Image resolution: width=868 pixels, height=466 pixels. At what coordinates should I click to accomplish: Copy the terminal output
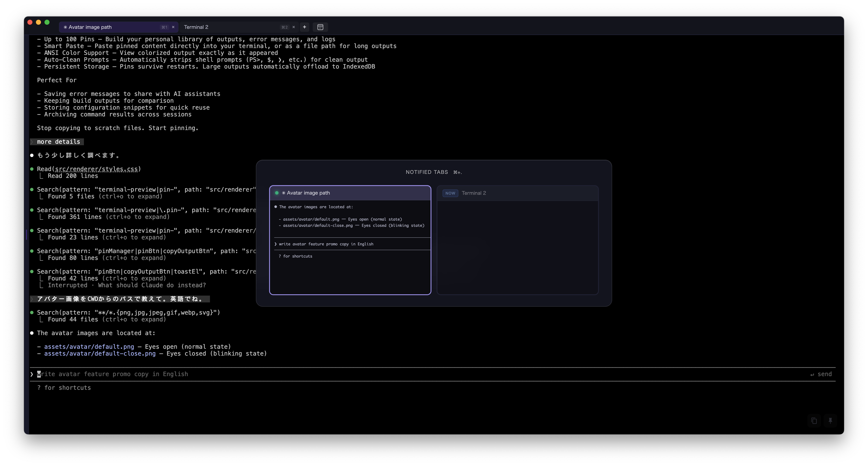click(x=814, y=421)
